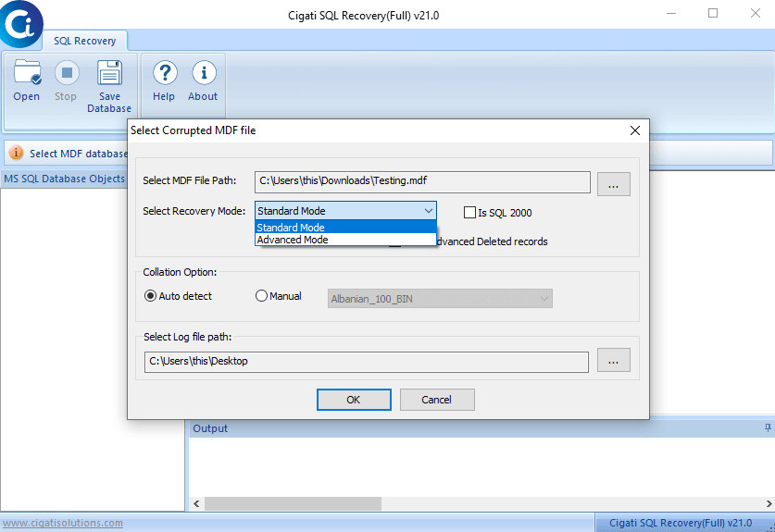Close the Cigati SQL Recovery main window
Screen dimensions: 775x532
[756, 13]
